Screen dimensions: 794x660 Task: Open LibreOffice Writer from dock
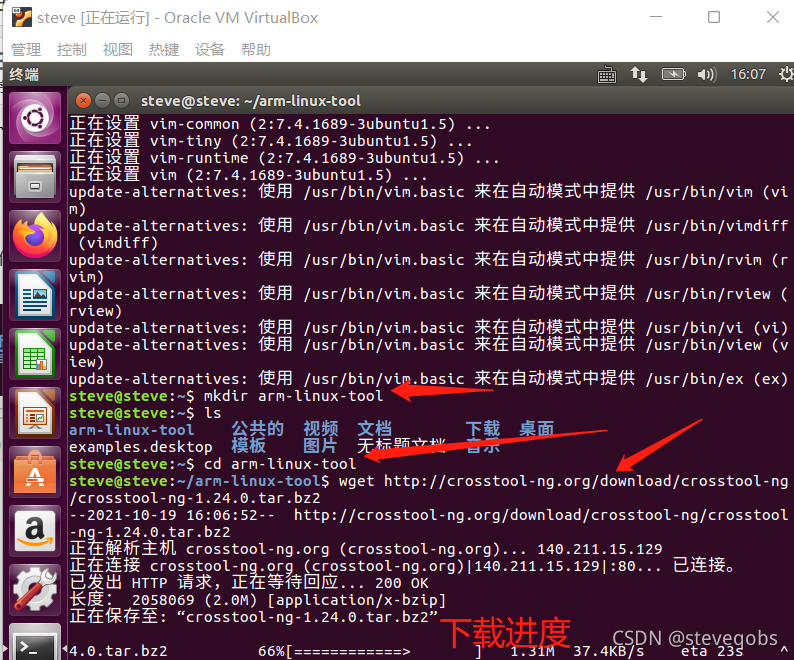coord(34,295)
